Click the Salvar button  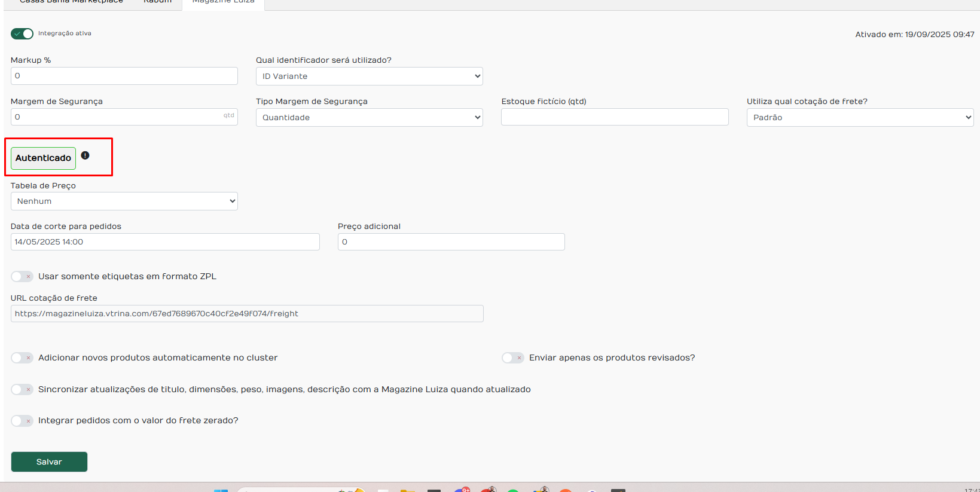pos(49,462)
